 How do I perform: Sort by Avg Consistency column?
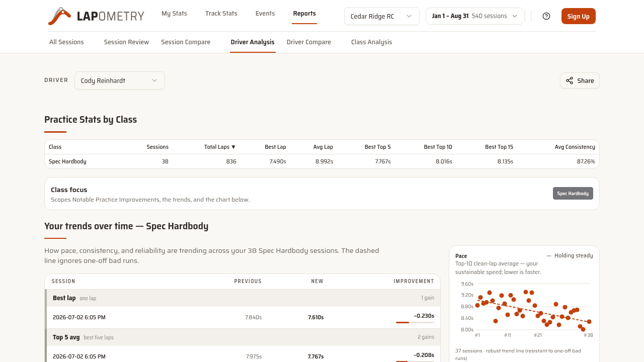pyautogui.click(x=575, y=147)
